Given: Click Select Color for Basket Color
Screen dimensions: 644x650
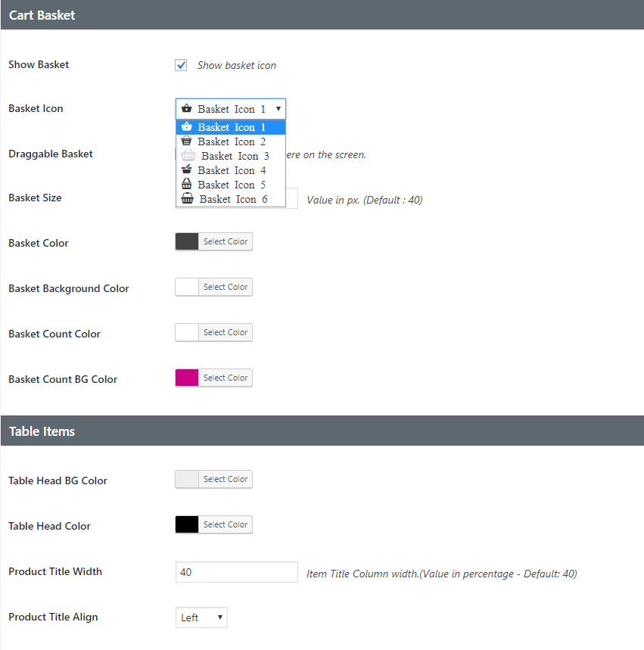Looking at the screenshot, I should point(226,241).
